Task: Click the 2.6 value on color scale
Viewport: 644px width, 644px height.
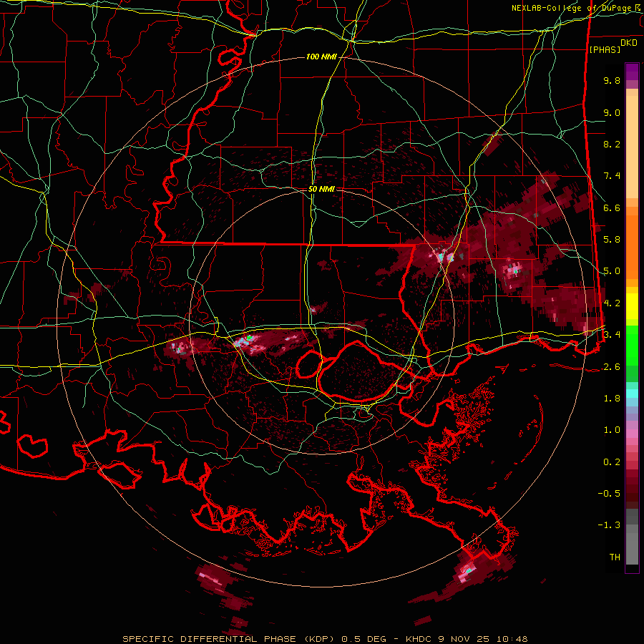Action: point(612,367)
